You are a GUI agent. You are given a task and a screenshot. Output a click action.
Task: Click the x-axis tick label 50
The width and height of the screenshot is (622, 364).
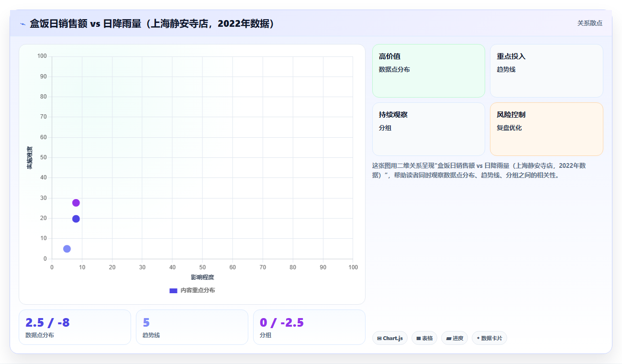tap(202, 267)
